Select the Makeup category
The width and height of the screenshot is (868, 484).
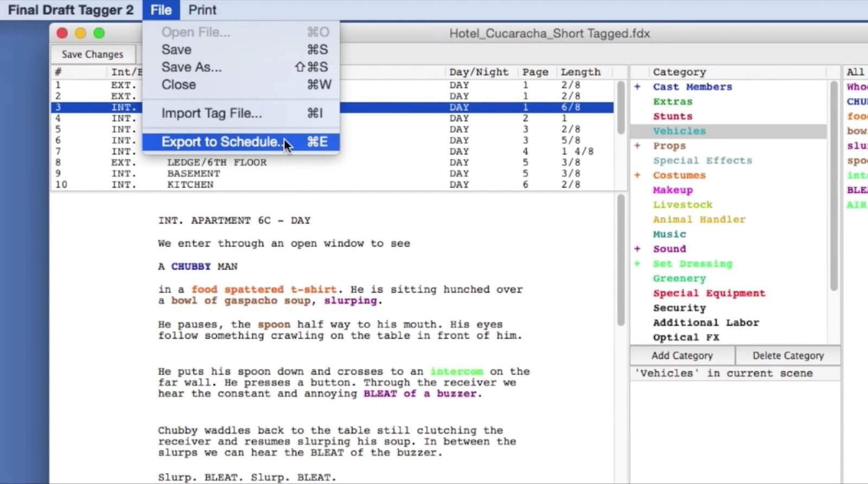pos(673,190)
